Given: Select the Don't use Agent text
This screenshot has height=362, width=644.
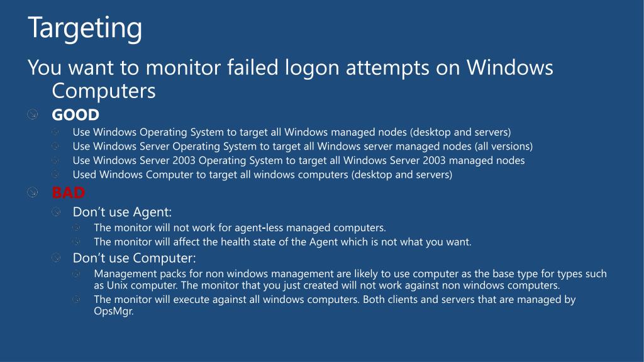Looking at the screenshot, I should [122, 212].
